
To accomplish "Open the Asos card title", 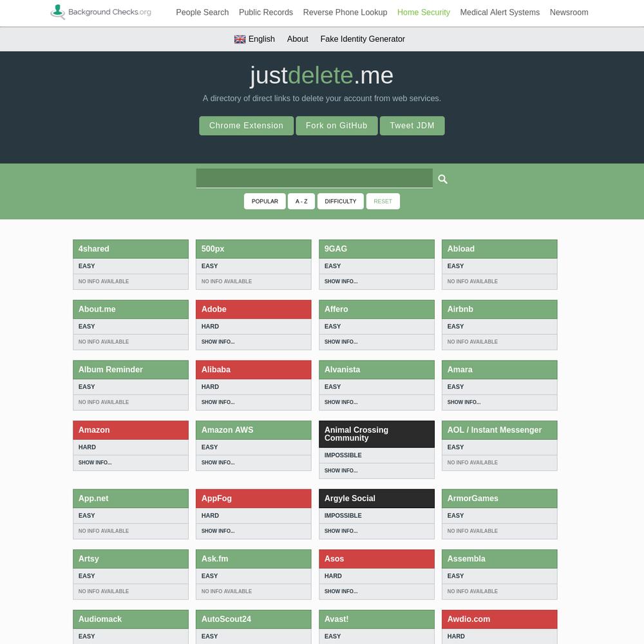I will click(x=376, y=559).
